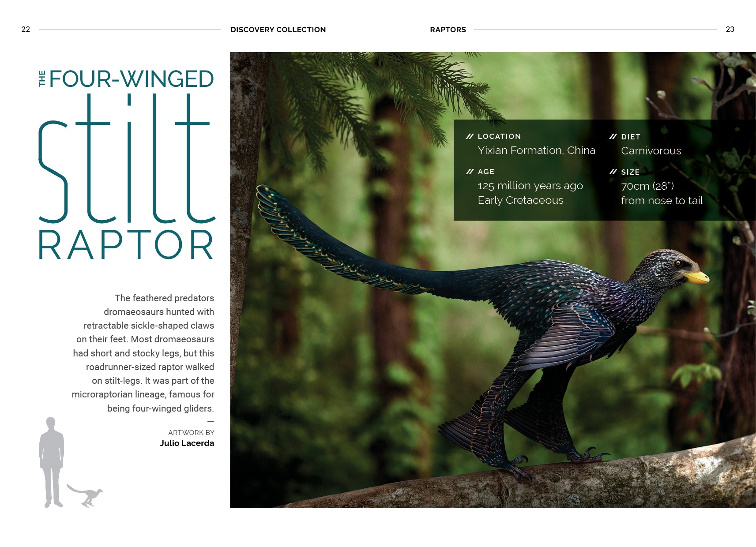Image resolution: width=756 pixels, height=547 pixels.
Task: Toggle the LOCATION label
Action: point(499,136)
